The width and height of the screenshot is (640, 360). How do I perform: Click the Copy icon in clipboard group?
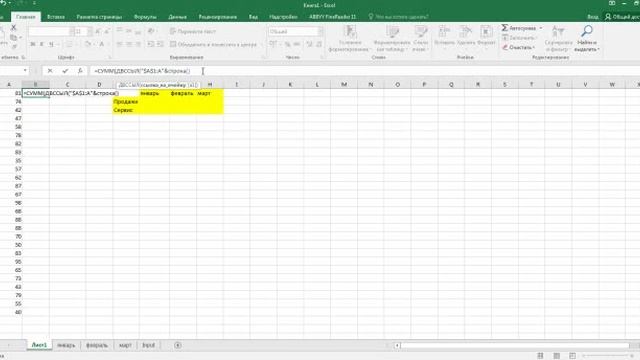coord(13,38)
